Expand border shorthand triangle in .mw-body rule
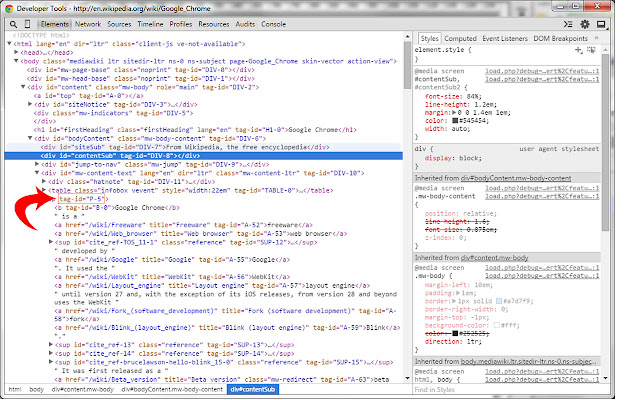Image resolution: width=640 pixels, height=400 pixels. pyautogui.click(x=454, y=301)
